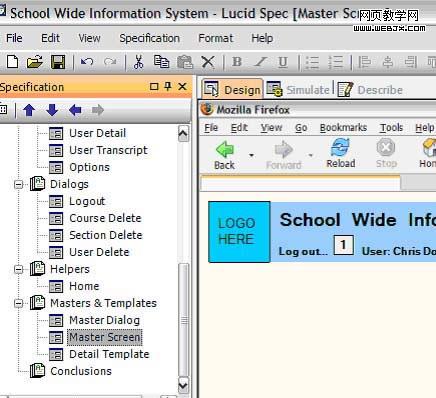Screen dimensions: 436x398
Task: Toggle Underline formatting button
Action: pyautogui.click(x=283, y=62)
